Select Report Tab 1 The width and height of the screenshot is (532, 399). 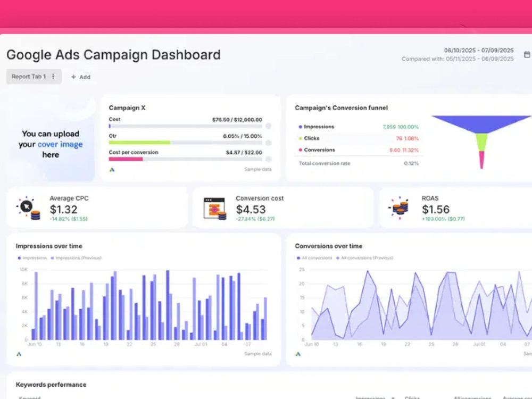[x=34, y=76]
